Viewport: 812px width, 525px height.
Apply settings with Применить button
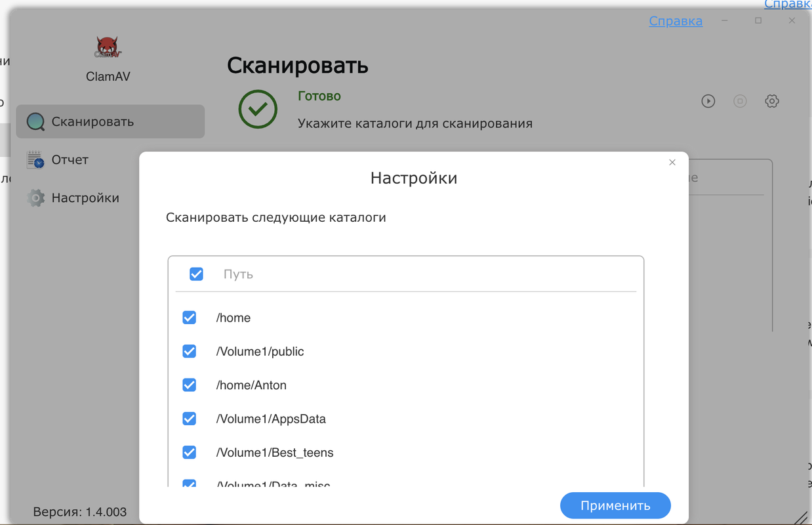[x=615, y=505]
